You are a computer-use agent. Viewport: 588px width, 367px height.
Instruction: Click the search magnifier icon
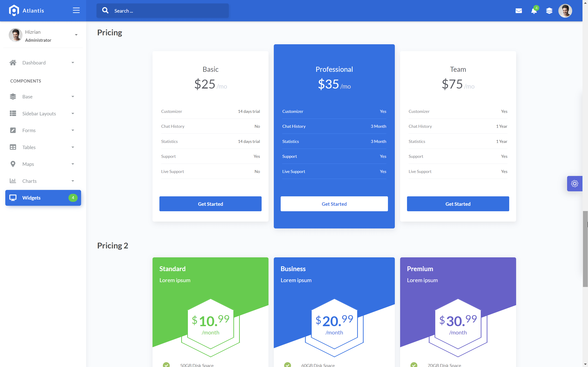tap(105, 11)
